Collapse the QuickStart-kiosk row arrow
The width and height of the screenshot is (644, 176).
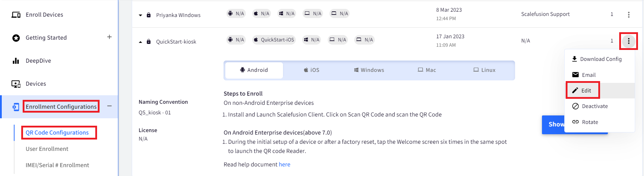(140, 42)
